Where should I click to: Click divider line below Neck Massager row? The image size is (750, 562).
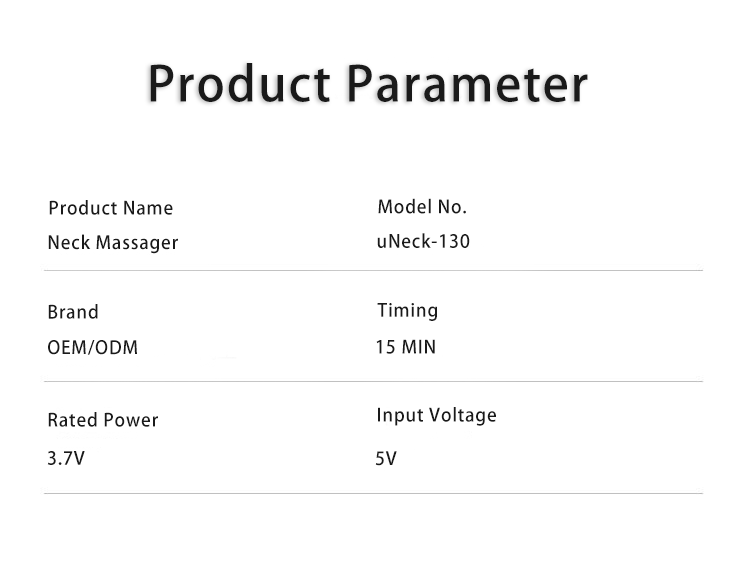coord(373,270)
